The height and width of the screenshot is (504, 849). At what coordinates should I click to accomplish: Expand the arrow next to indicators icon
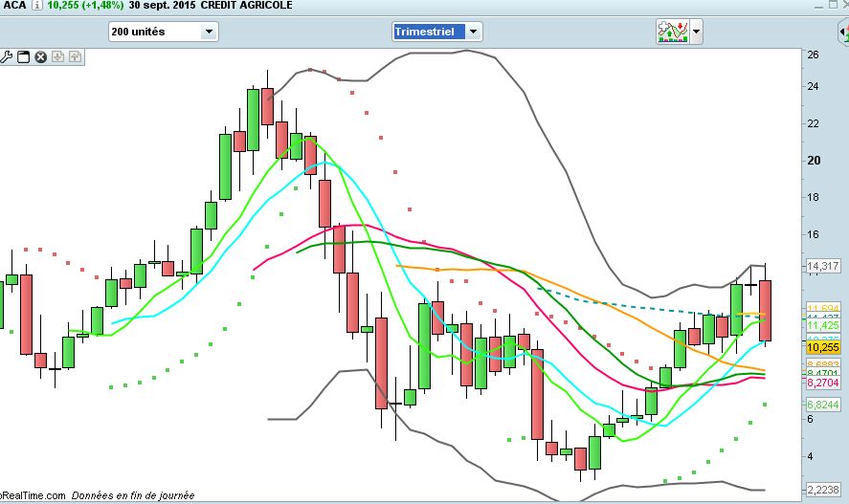pyautogui.click(x=696, y=32)
